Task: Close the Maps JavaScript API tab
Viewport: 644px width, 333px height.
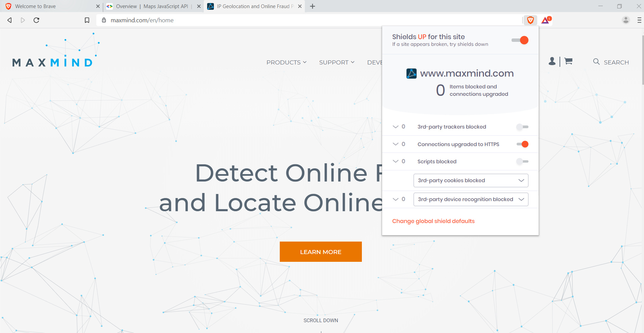Action: point(199,6)
